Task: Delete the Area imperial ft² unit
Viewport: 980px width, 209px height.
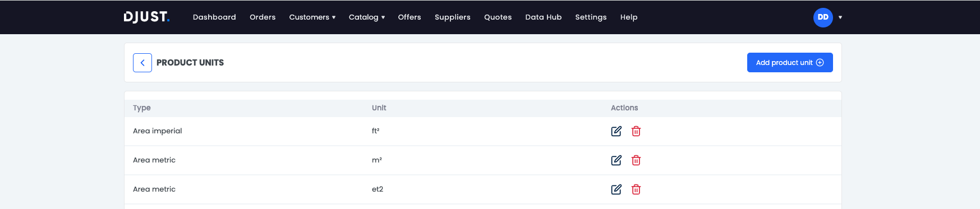Action: coord(636,131)
